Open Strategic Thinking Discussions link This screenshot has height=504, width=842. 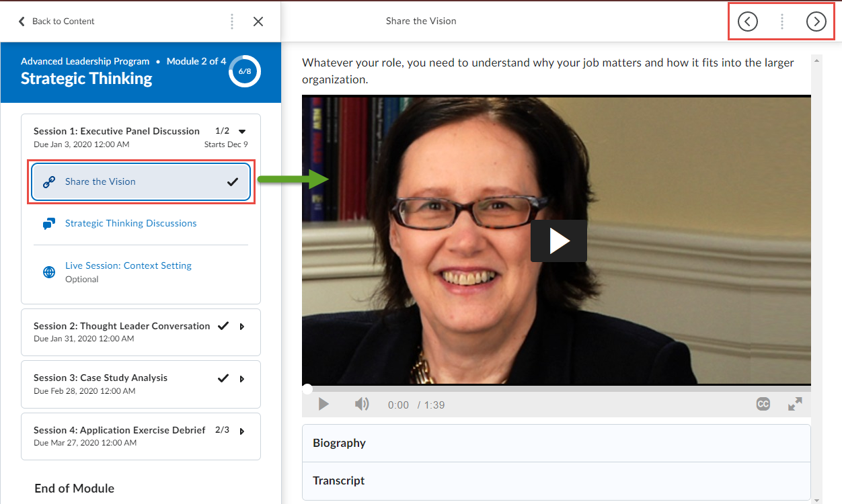(130, 223)
